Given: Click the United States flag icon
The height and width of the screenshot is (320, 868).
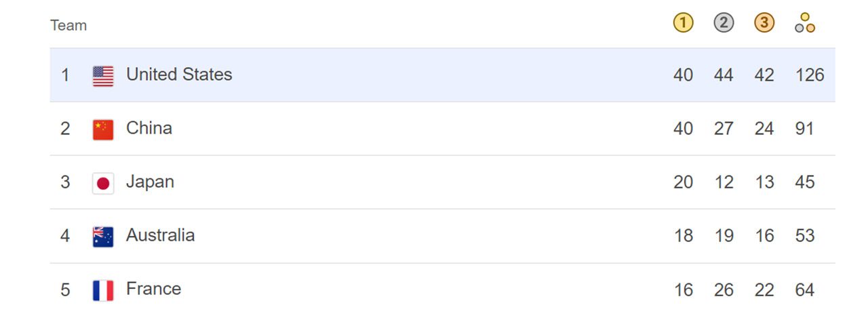Looking at the screenshot, I should coord(103,76).
